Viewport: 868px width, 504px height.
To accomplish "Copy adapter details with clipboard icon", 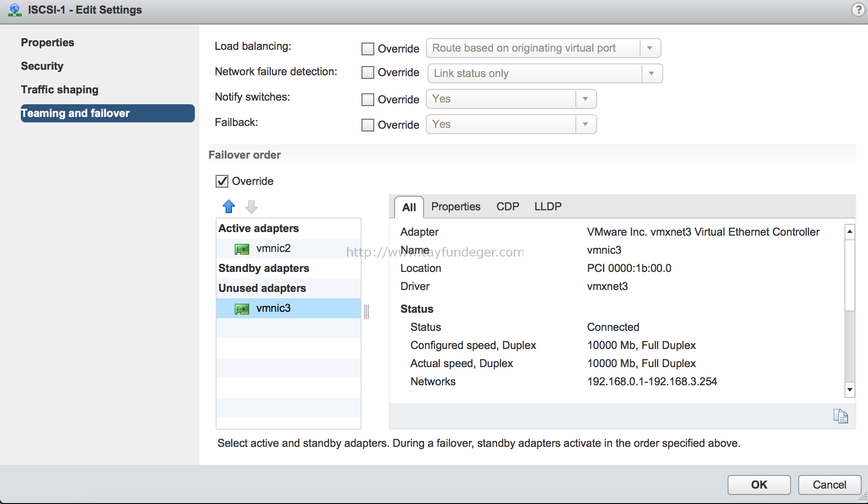I will pos(841,416).
